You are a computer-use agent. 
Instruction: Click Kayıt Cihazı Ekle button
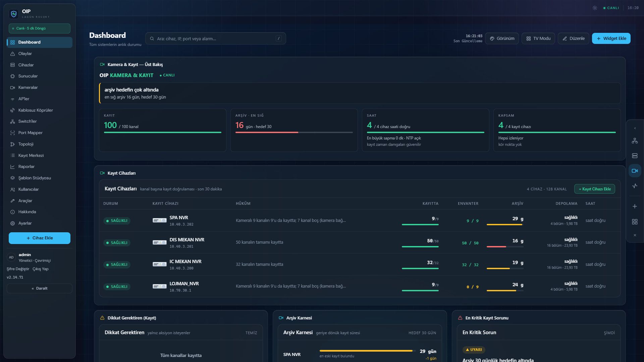coord(595,189)
